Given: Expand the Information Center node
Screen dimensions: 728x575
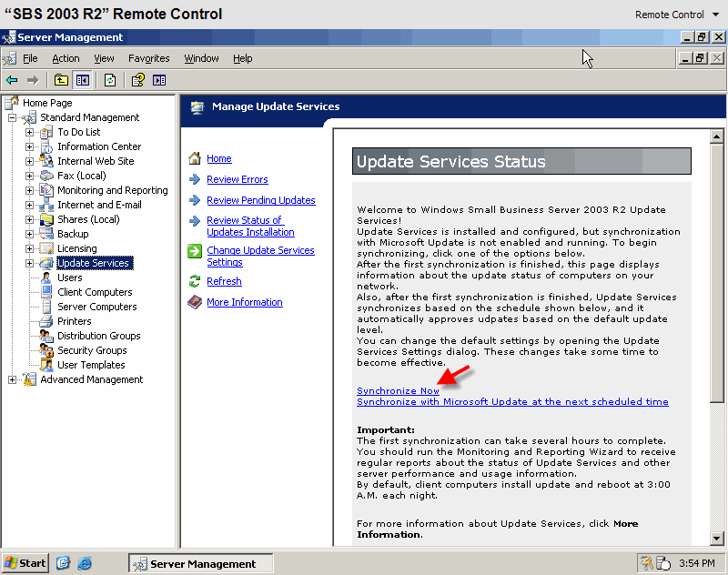Looking at the screenshot, I should tap(30, 146).
